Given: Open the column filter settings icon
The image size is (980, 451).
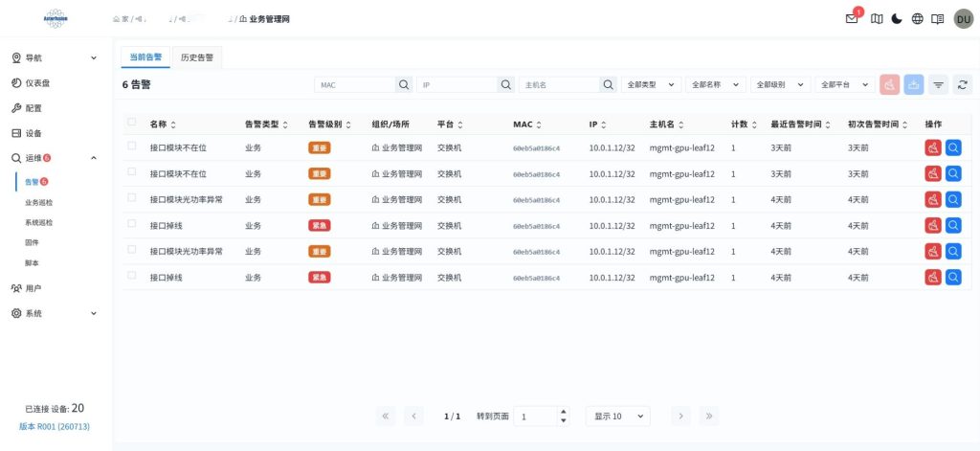Looking at the screenshot, I should 938,84.
